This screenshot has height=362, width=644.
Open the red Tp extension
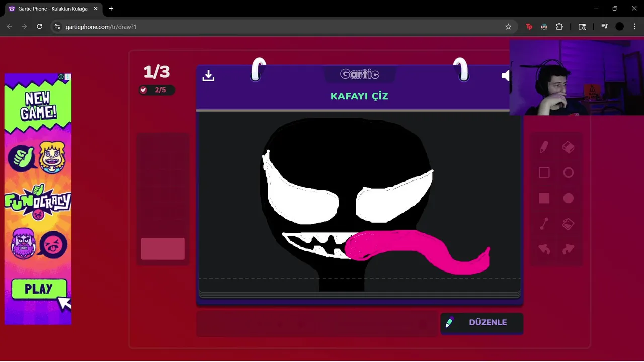click(529, 27)
